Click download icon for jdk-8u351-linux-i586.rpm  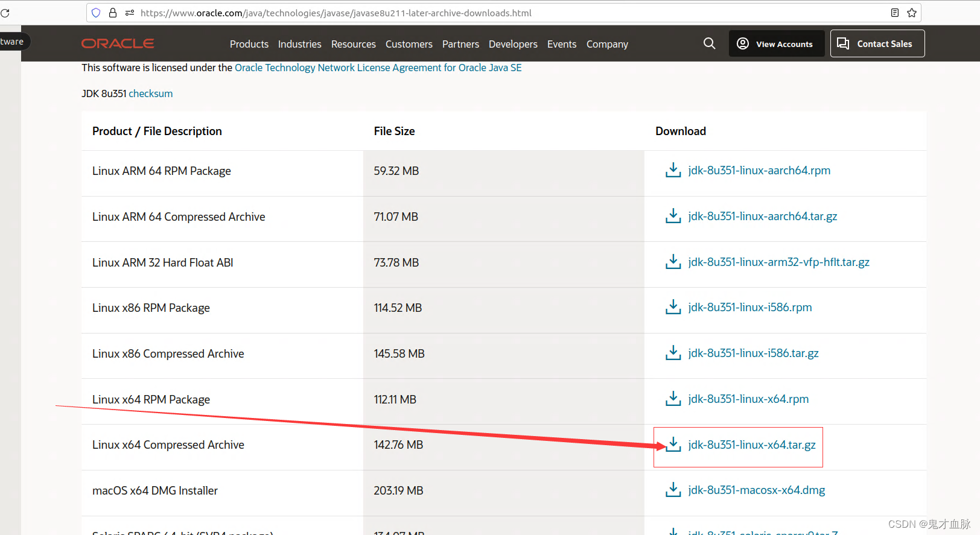tap(673, 307)
